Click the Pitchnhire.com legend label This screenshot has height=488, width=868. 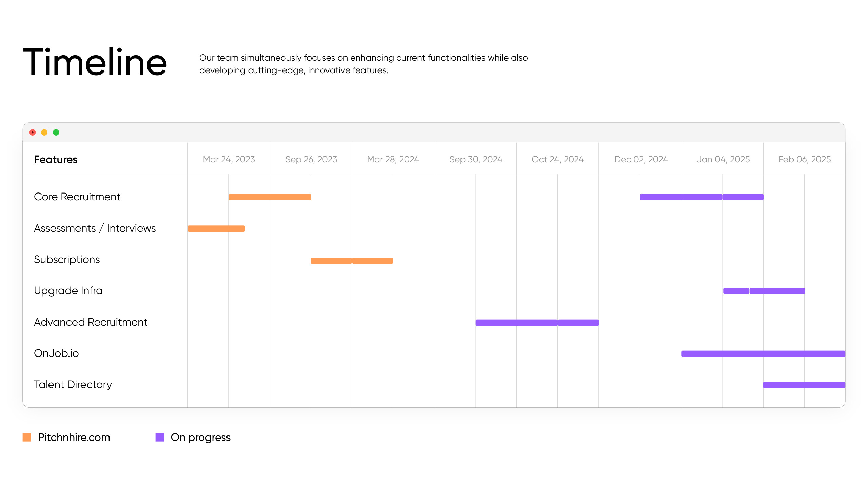[74, 437]
